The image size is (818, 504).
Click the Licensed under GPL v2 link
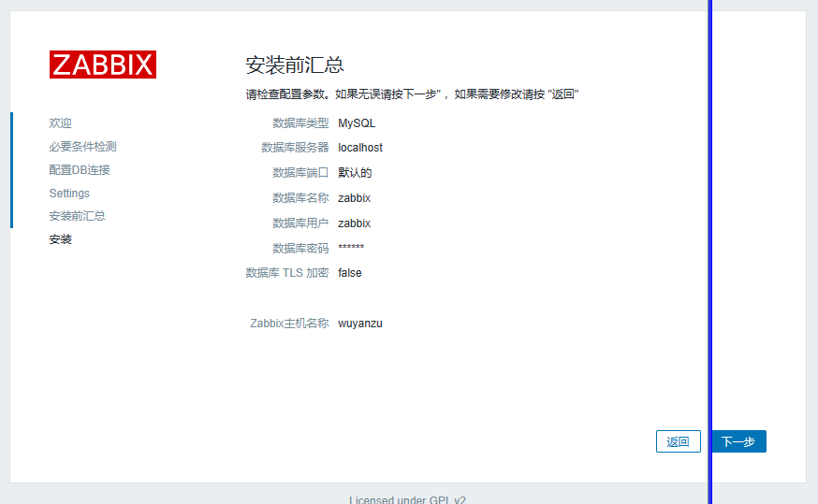pyautogui.click(x=407, y=499)
